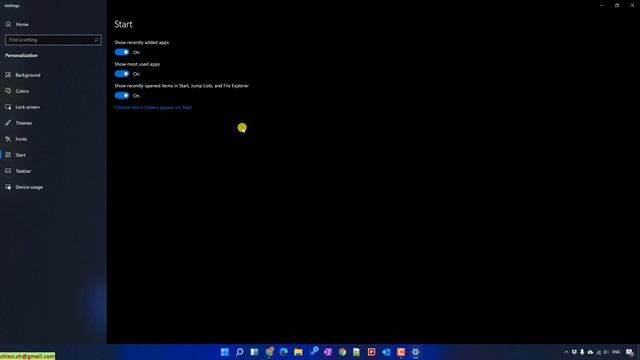Screen dimensions: 640x360
Task: Open Outlook blue icon on taskbar
Action: click(386, 352)
